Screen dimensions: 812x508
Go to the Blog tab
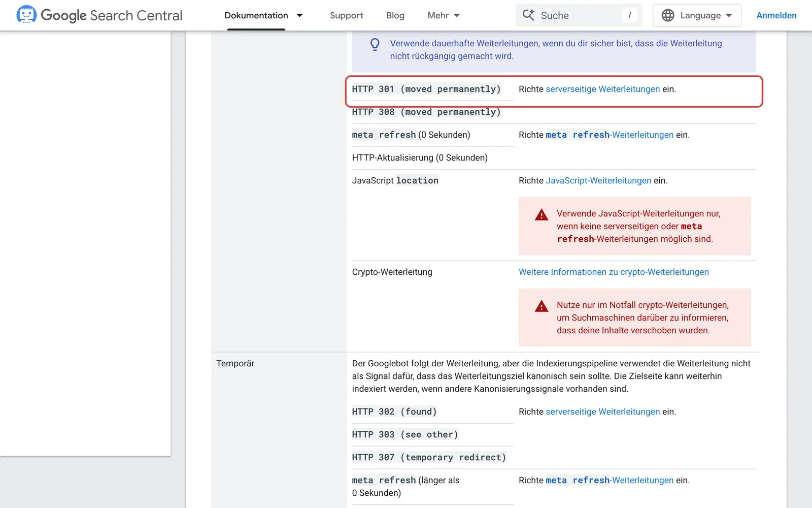(395, 15)
